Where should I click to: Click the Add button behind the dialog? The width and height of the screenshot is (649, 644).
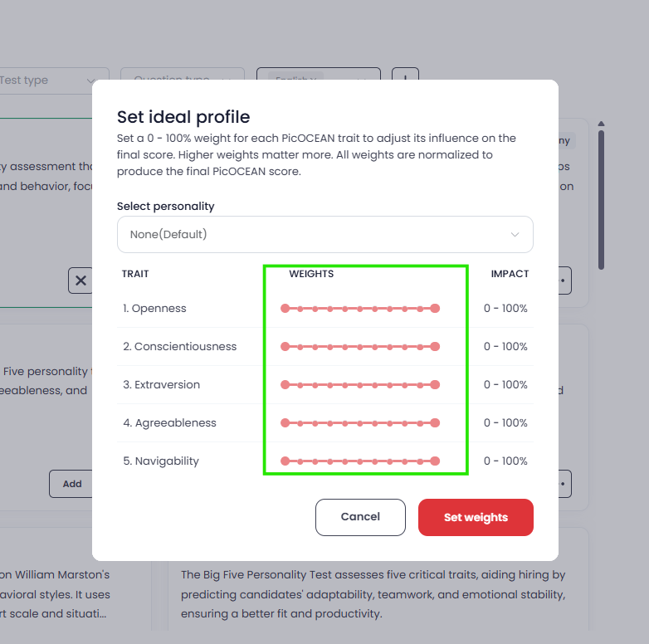pyautogui.click(x=71, y=484)
